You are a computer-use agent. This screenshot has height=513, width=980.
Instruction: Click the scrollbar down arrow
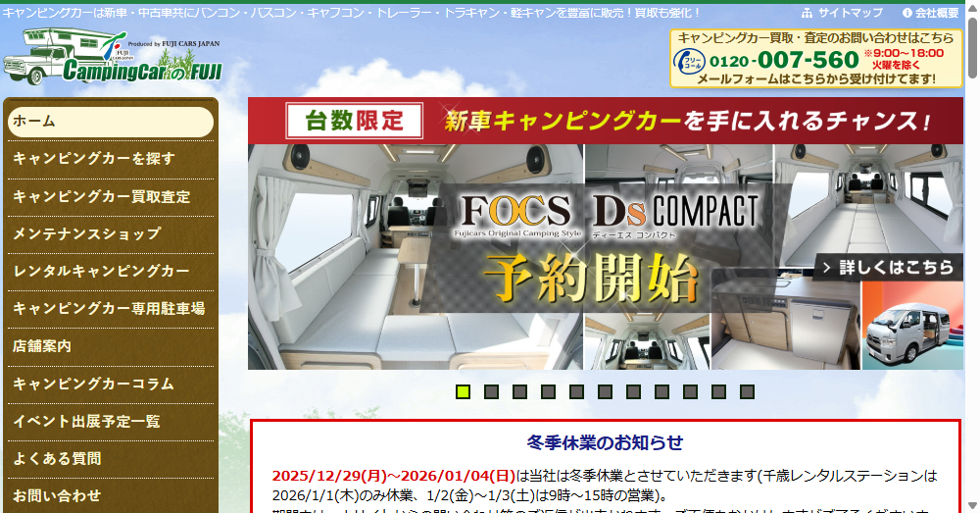[x=971, y=504]
